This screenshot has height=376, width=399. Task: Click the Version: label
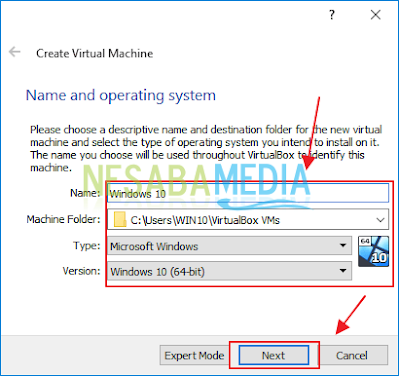point(81,271)
